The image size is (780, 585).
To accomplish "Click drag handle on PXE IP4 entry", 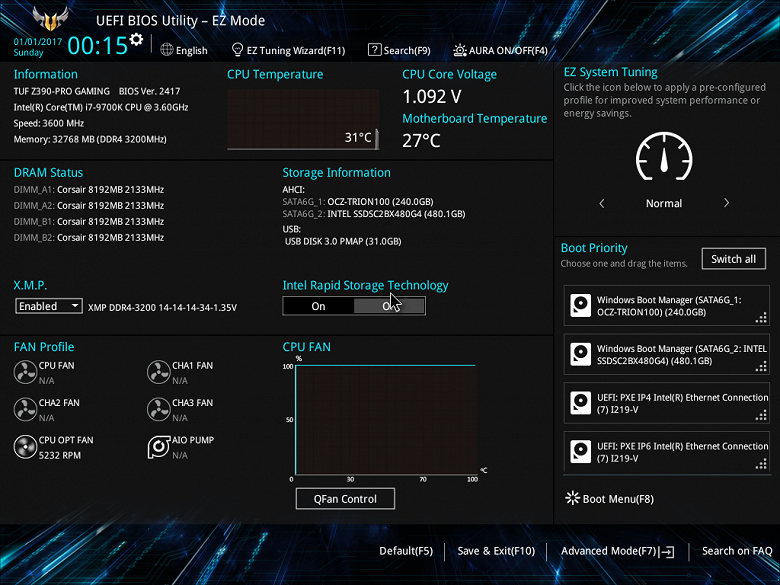I will (761, 415).
